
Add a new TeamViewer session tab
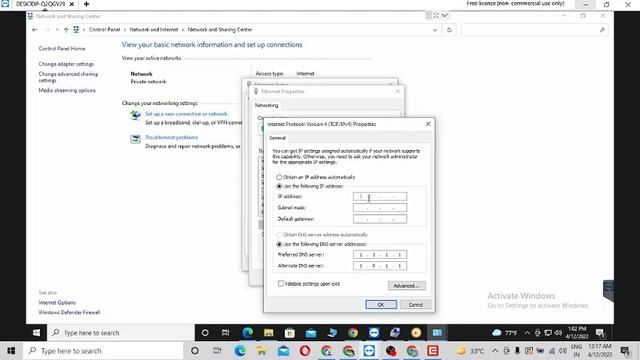point(86,4)
